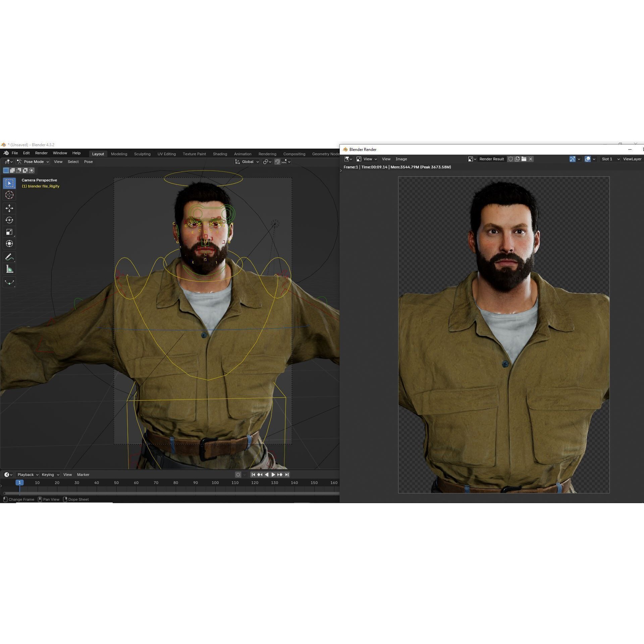
Task: Choose Extend Selection mode icon
Action: [x=12, y=170]
